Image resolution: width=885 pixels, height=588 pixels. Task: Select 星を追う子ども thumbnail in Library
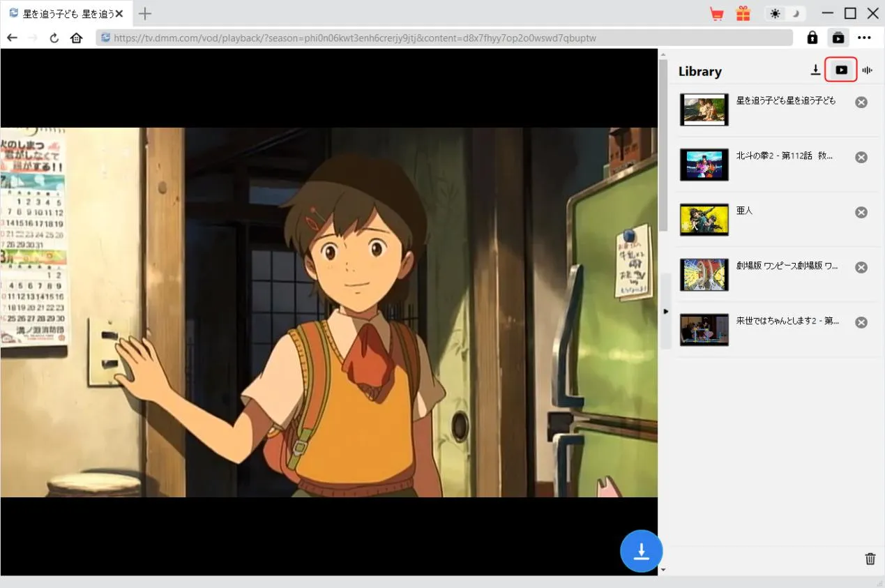(704, 110)
